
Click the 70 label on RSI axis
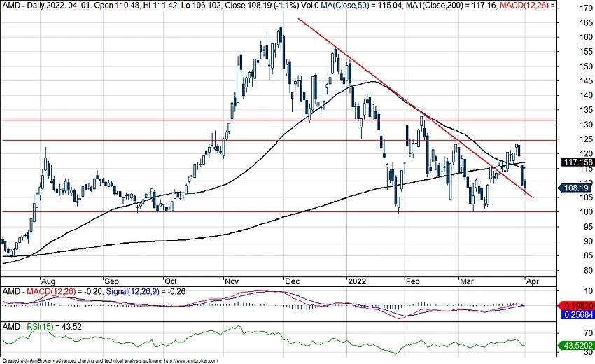point(589,334)
